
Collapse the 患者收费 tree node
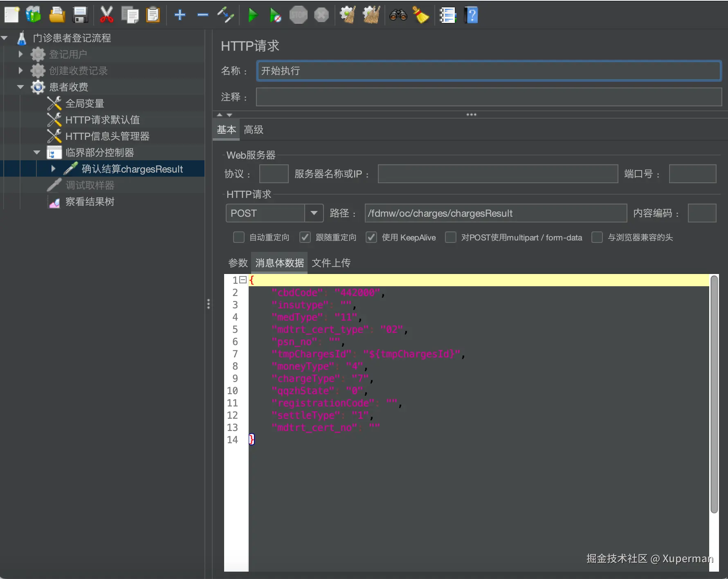[x=20, y=87]
